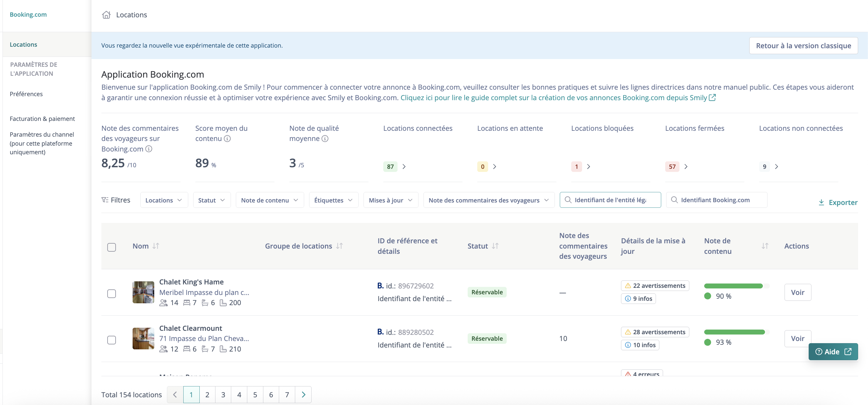Click info icon next to Score moyen du contenu

[x=228, y=139]
